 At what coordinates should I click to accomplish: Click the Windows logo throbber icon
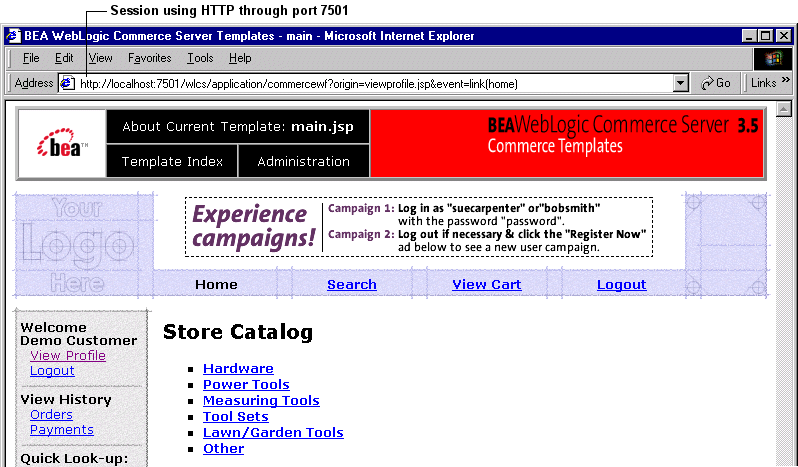pos(773,59)
